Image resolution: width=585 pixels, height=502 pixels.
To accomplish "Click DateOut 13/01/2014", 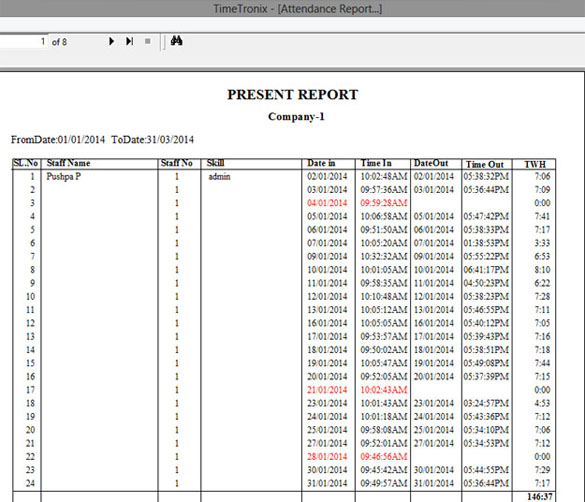I will tap(434, 310).
